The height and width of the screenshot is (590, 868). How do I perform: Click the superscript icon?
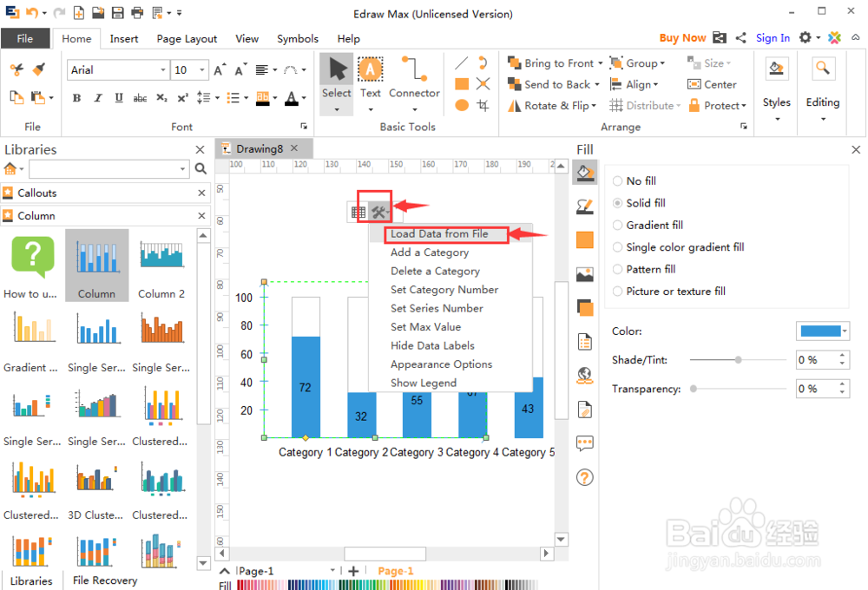pyautogui.click(x=182, y=98)
